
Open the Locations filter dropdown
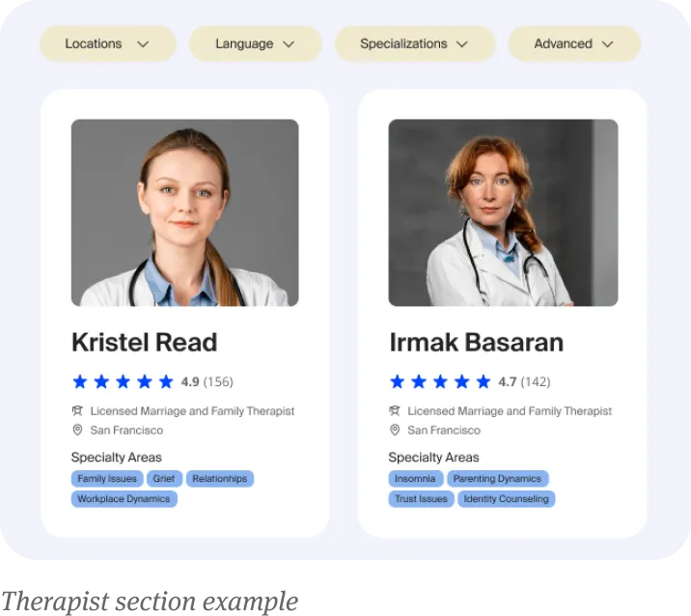tap(108, 43)
